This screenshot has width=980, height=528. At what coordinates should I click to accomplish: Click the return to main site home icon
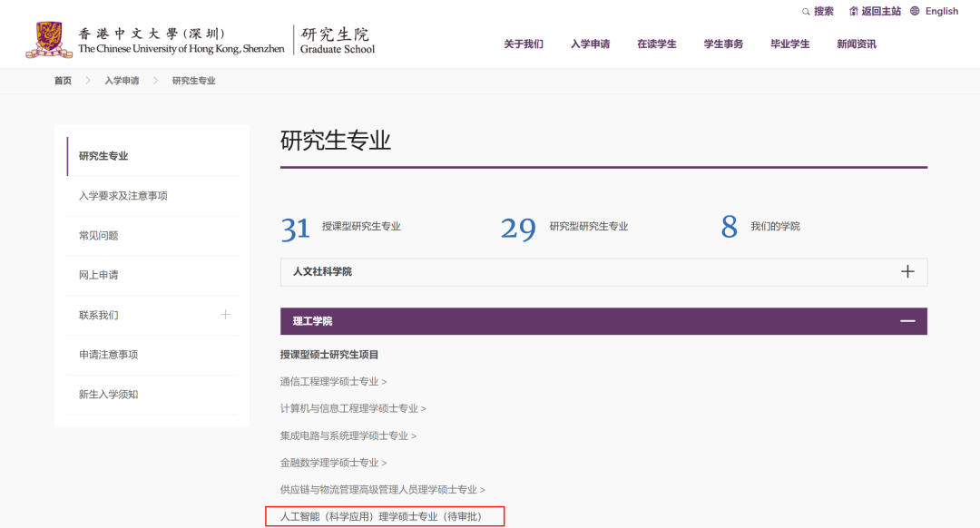(x=854, y=12)
